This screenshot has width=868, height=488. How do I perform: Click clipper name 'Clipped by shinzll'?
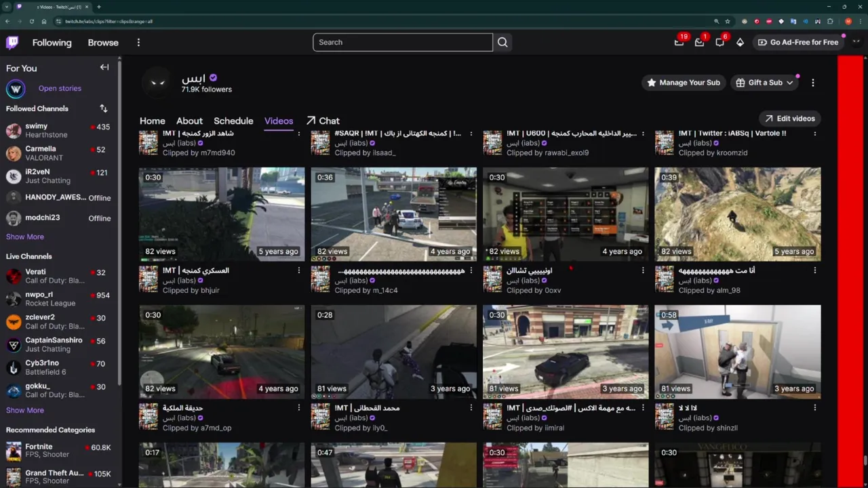tap(708, 428)
